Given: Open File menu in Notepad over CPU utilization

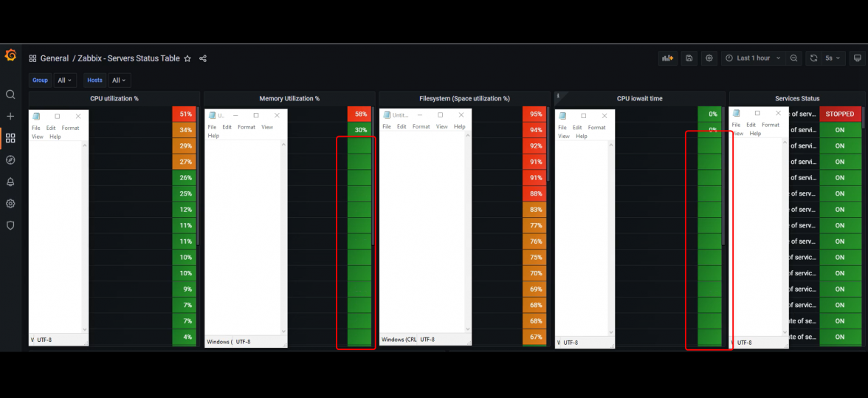Looking at the screenshot, I should (36, 128).
